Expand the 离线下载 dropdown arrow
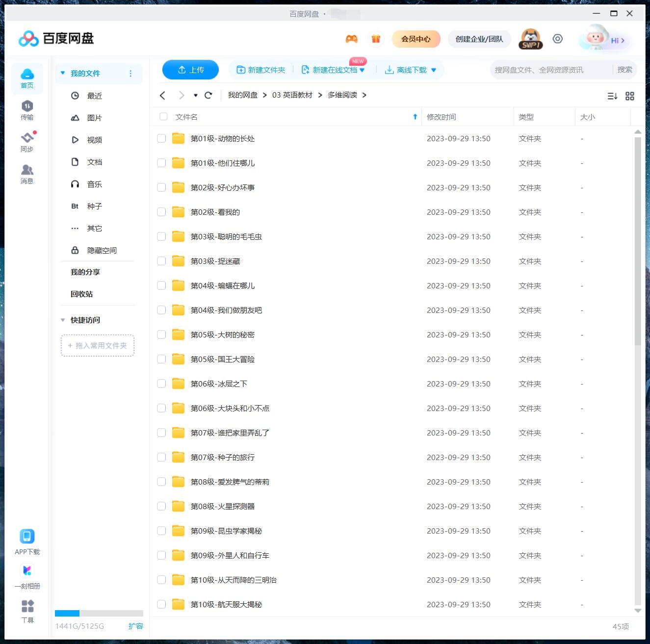This screenshot has width=650, height=644. 434,70
